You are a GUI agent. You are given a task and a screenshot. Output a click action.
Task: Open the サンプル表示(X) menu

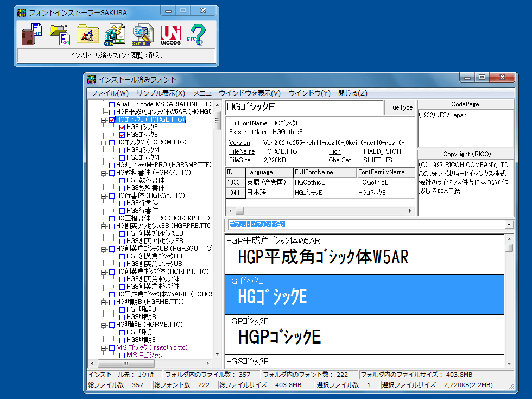[x=161, y=93]
